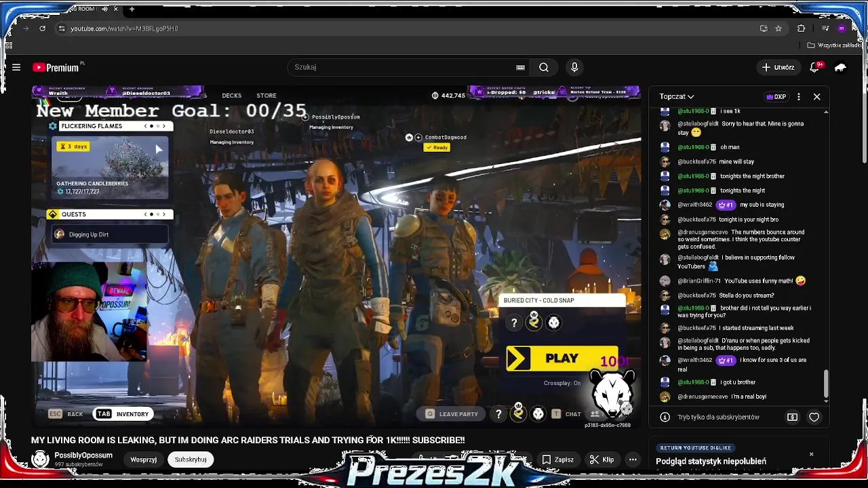Open chat more options menu
The width and height of the screenshot is (868, 488).
799,96
